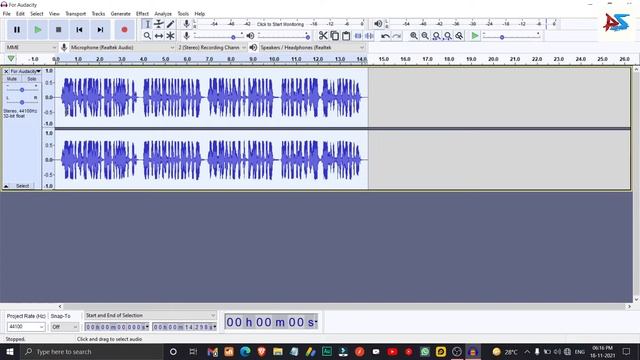Fit selection to window width
This screenshot has height=360, width=640.
pos(436,36)
